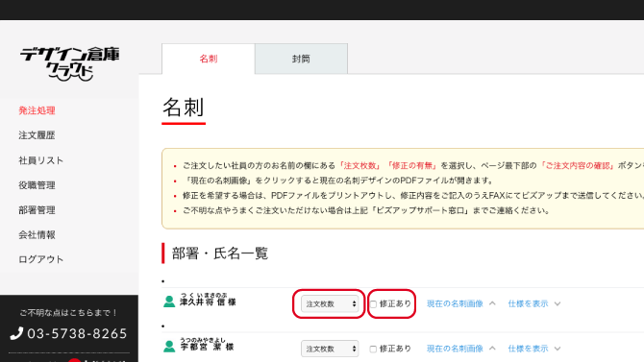This screenshot has height=362, width=644.
Task: Open 現在の名刺画像 link for 津久井将信
Action: (x=455, y=303)
